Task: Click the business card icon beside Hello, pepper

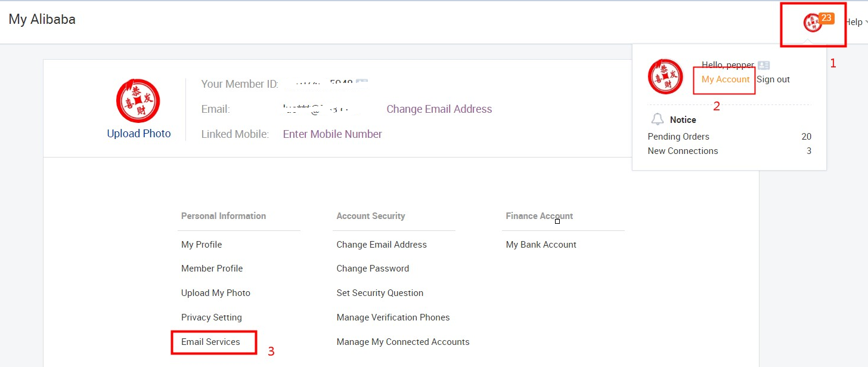Action: [x=764, y=65]
